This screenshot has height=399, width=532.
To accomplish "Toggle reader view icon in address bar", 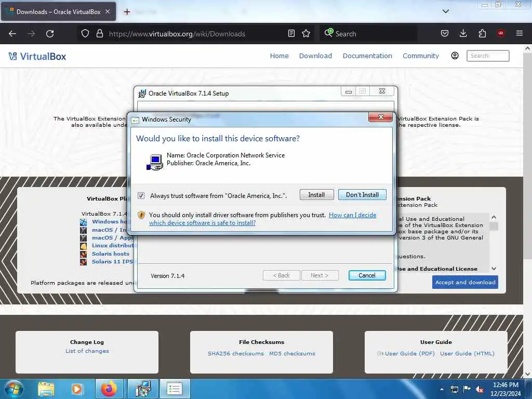I will 291,33.
